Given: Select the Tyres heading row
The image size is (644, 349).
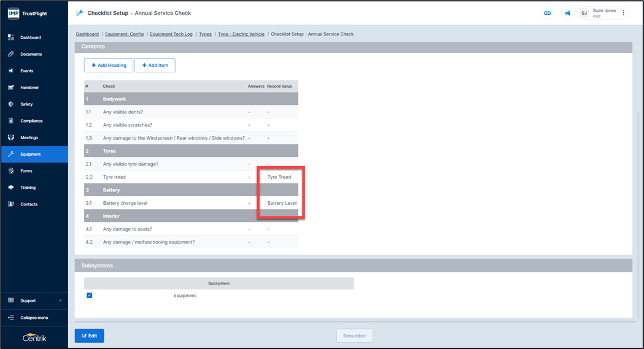Looking at the screenshot, I should pyautogui.click(x=191, y=151).
